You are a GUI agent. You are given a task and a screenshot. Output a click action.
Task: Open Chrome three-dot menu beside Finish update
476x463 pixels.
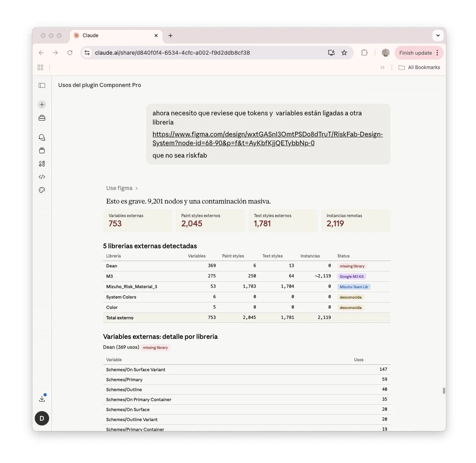[x=437, y=53]
